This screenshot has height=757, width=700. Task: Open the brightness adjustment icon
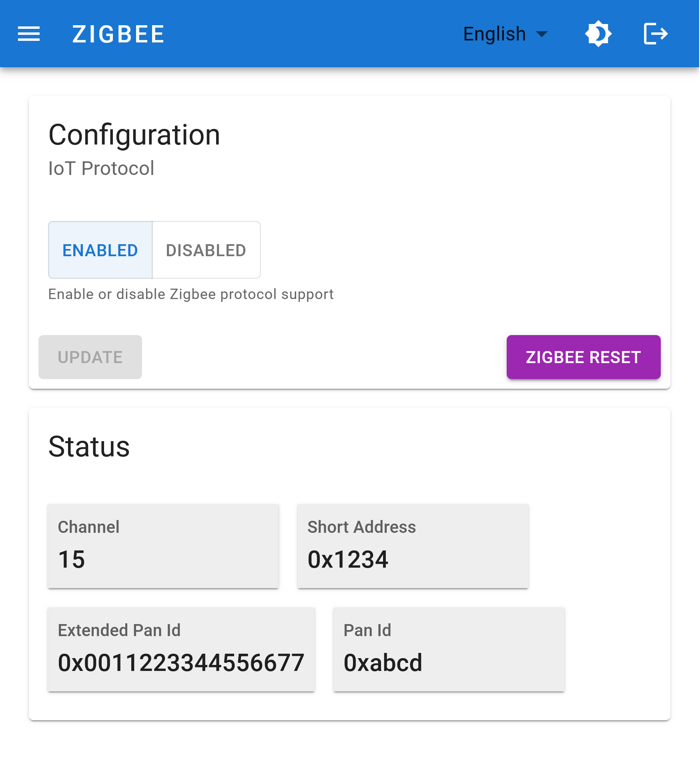[598, 34]
